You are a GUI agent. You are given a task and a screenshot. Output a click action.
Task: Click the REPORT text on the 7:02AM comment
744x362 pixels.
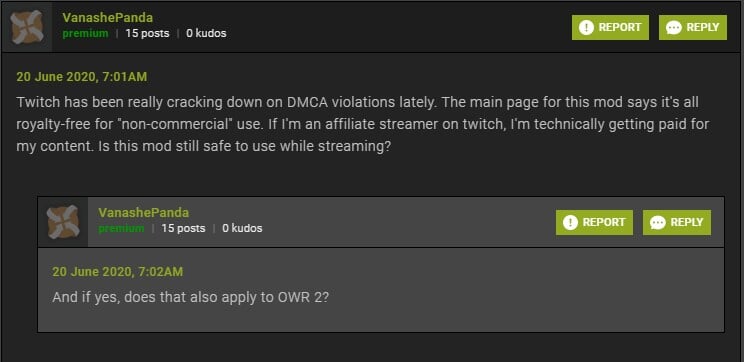click(604, 223)
